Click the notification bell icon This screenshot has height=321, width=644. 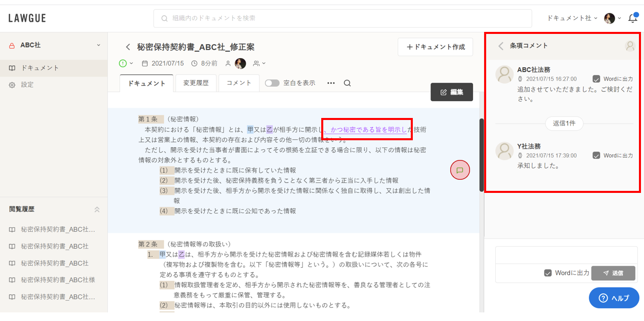(632, 18)
